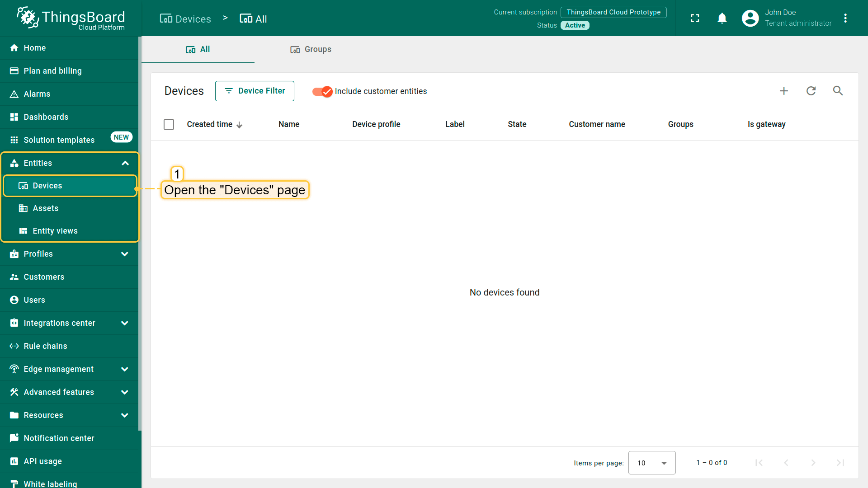868x488 pixels.
Task: Click the add new device button
Action: [784, 90]
